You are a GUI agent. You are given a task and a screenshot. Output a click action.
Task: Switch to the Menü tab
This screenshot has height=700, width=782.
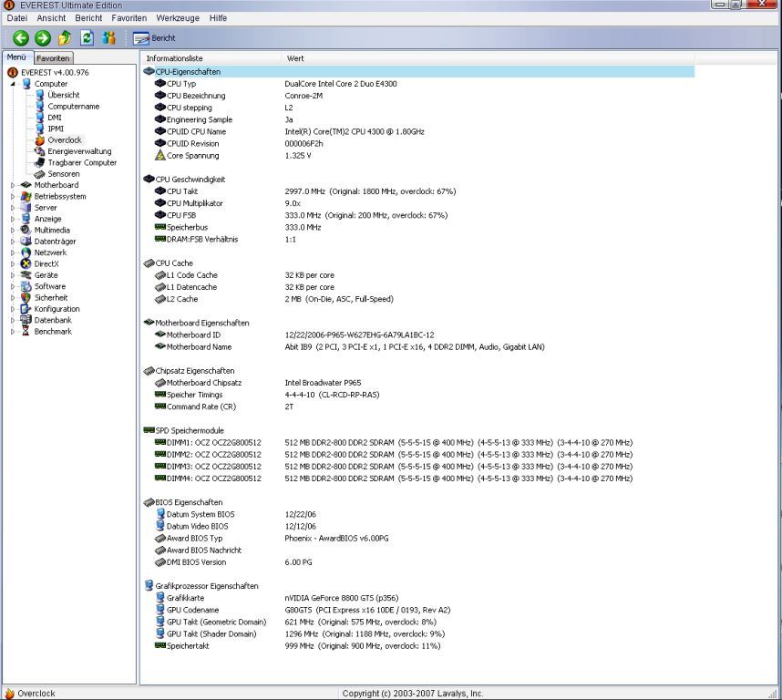point(16,57)
